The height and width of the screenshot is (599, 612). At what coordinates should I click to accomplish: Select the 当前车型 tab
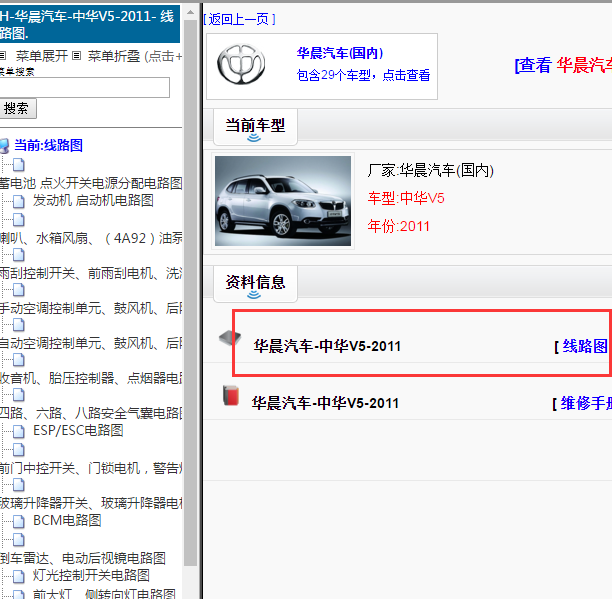tap(255, 127)
